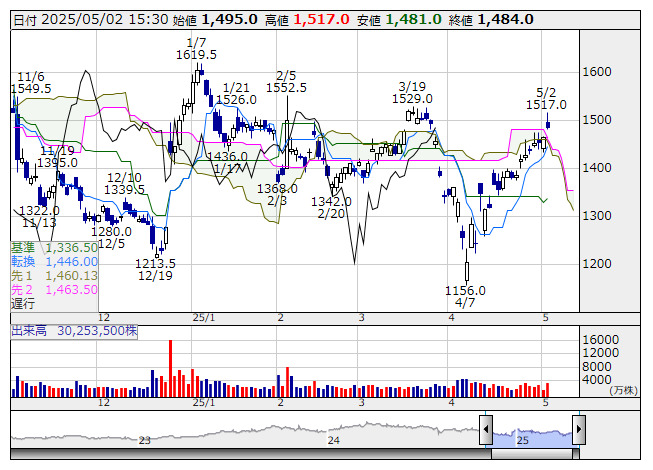Click the 先2 1,463.50 legend entry
The image size is (653, 470).
click(54, 289)
